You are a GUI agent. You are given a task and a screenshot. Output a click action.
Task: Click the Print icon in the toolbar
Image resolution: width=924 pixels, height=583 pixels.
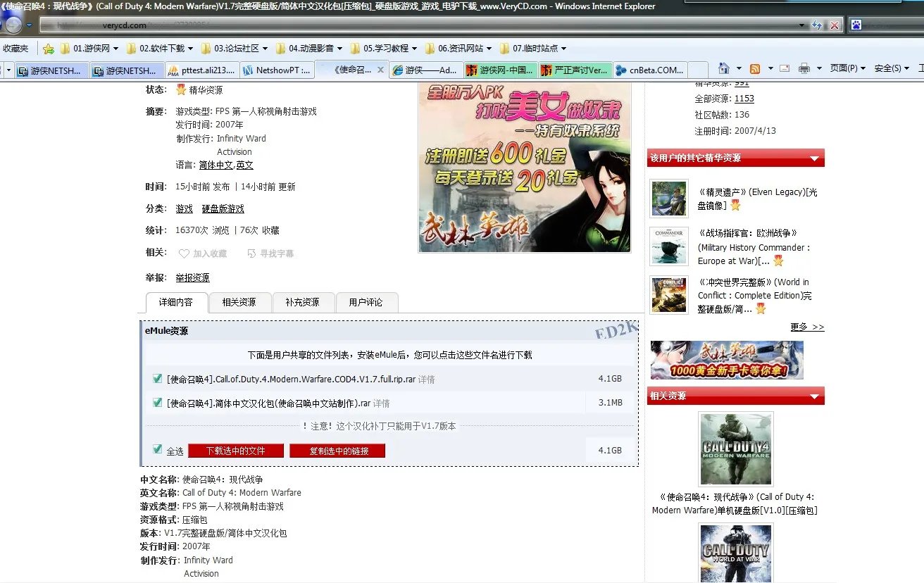click(804, 68)
